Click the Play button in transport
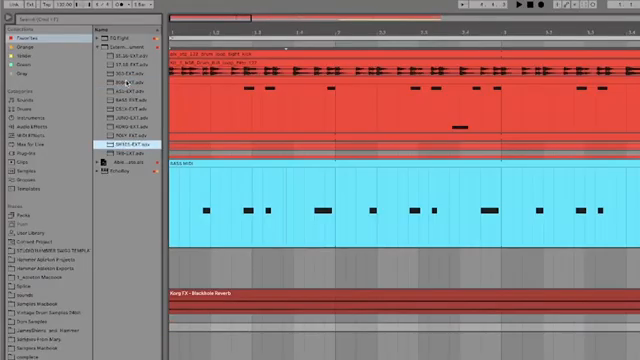The width and height of the screenshot is (640, 360). pyautogui.click(x=519, y=4)
